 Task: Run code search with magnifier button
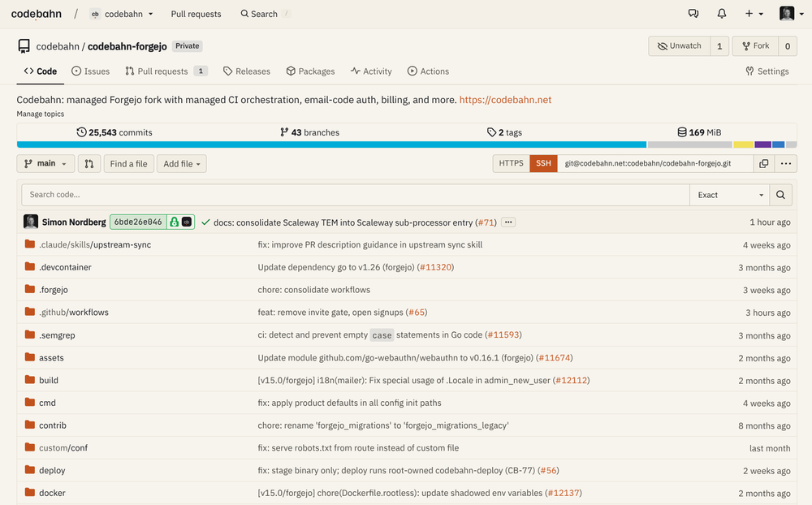(780, 195)
